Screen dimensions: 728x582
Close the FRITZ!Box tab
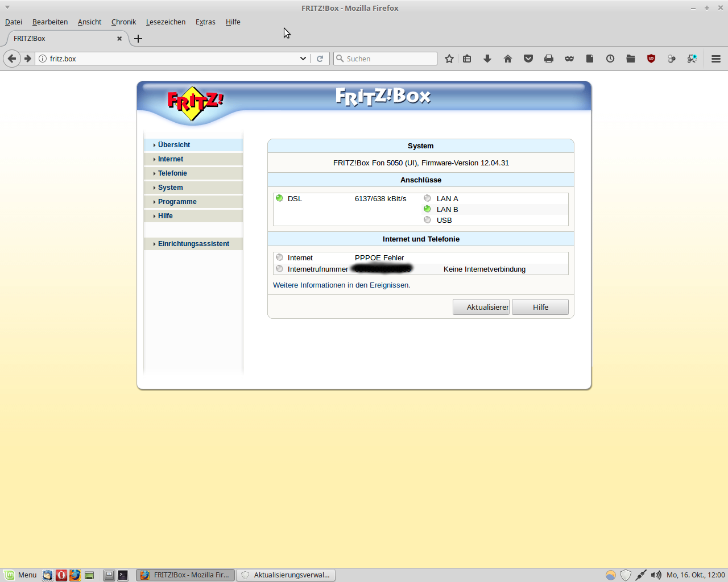(x=119, y=39)
